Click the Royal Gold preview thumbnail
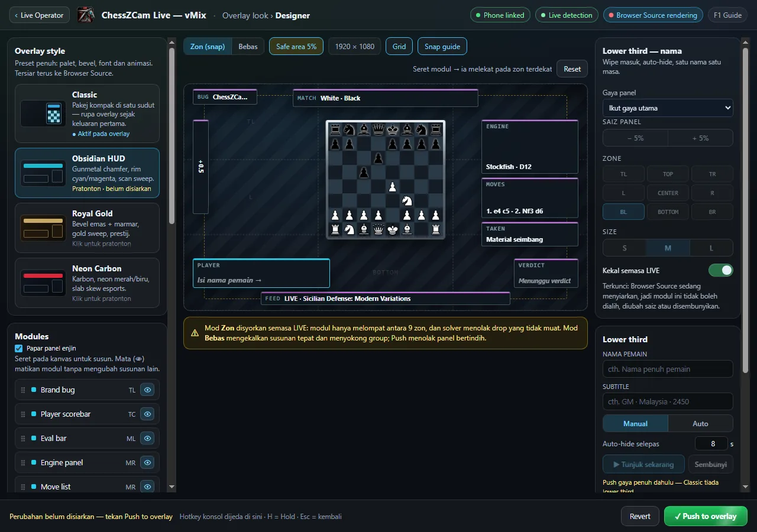This screenshot has height=532, width=757. [43, 228]
